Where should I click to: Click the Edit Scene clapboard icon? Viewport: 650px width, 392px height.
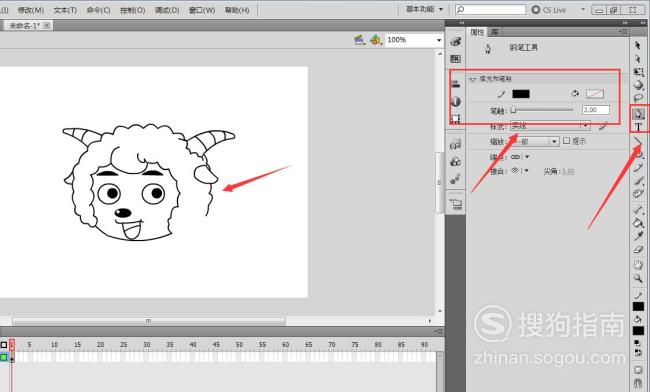360,40
